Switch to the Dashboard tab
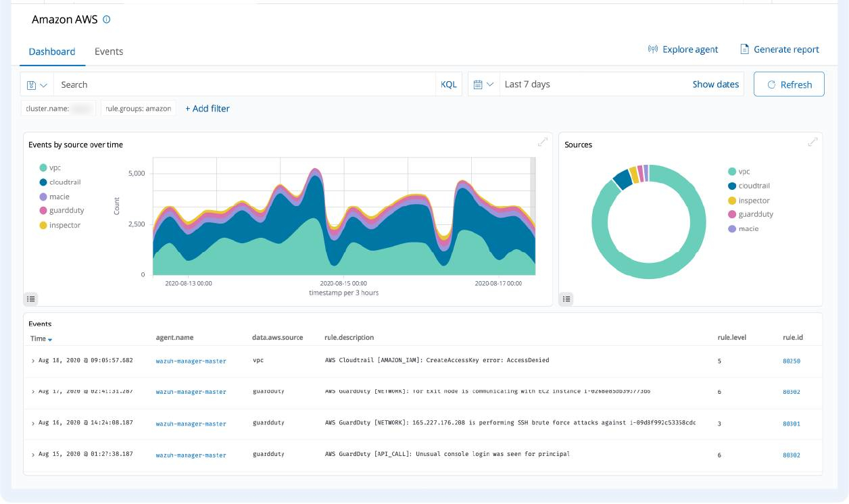Viewport: 849px width, 504px height. [52, 51]
